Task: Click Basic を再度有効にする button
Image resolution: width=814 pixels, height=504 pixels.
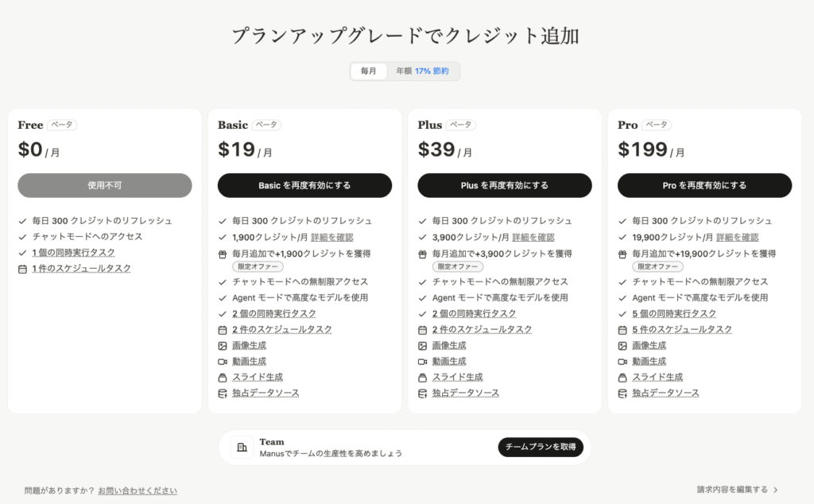Action: click(304, 185)
